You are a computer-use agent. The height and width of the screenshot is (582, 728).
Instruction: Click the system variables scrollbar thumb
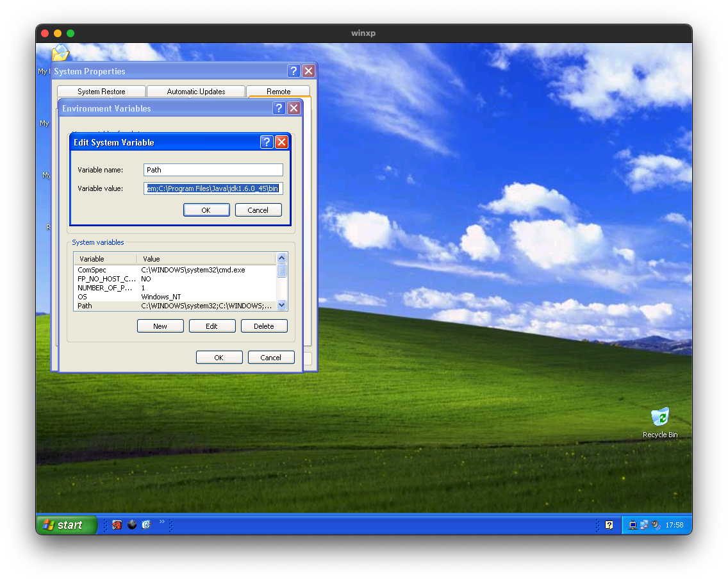[x=281, y=270]
